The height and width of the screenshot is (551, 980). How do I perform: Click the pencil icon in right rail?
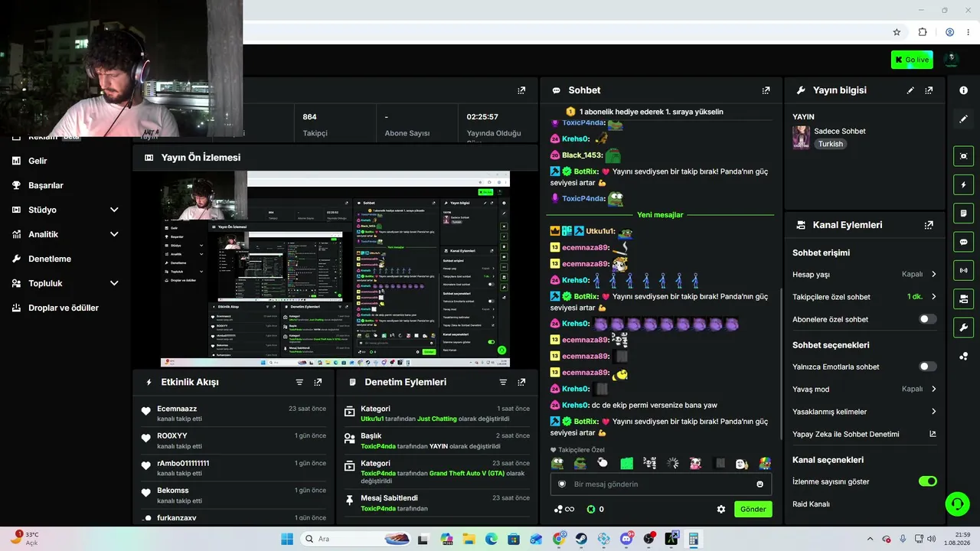coord(963,119)
